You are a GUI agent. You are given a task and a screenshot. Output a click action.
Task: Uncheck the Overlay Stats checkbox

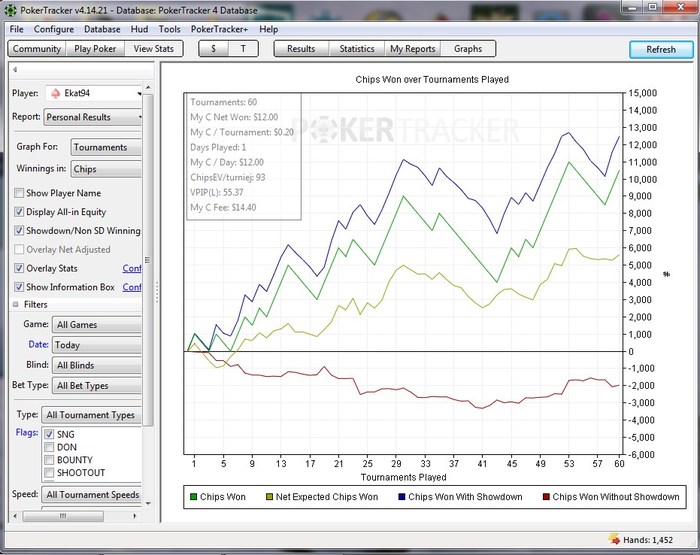[19, 268]
